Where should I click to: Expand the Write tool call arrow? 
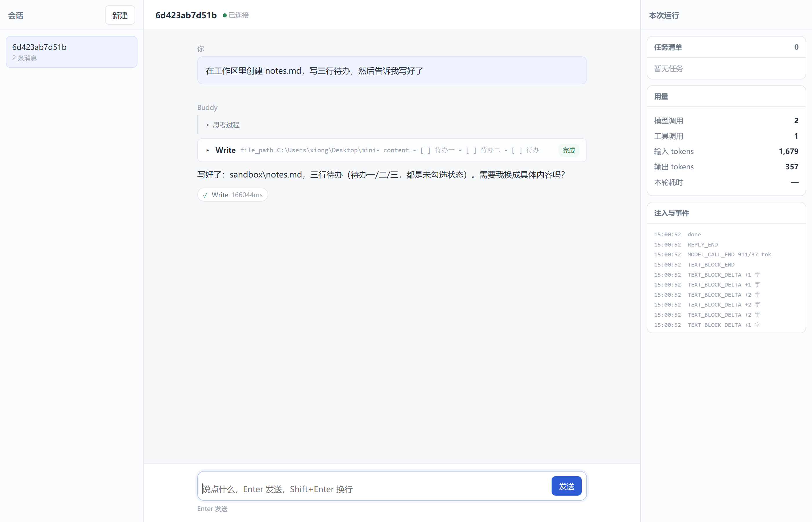pos(208,150)
